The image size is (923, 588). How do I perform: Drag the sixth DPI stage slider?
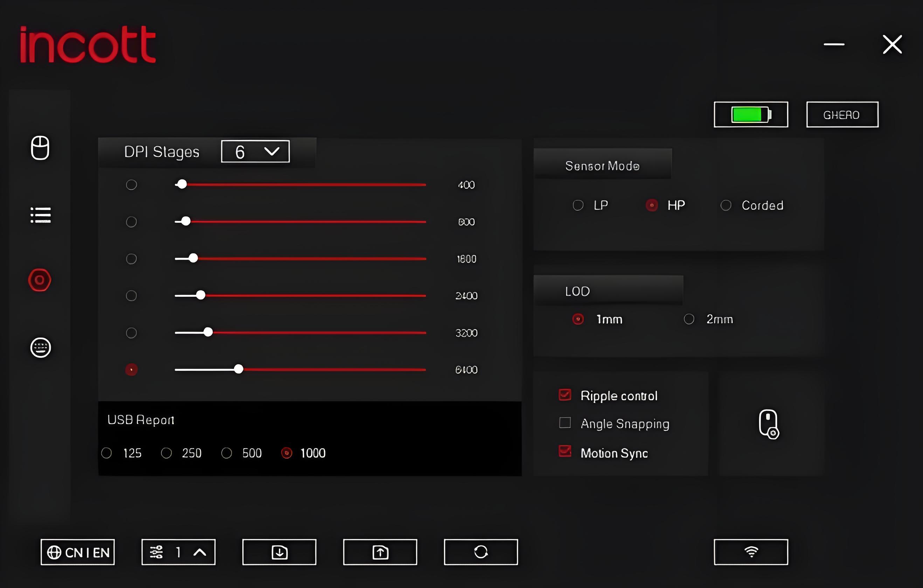click(x=238, y=369)
